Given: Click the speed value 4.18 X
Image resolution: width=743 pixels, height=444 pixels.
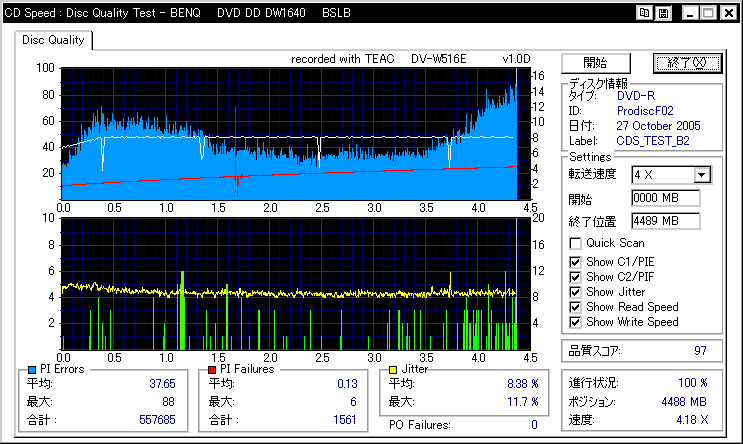Looking at the screenshot, I should click(692, 420).
